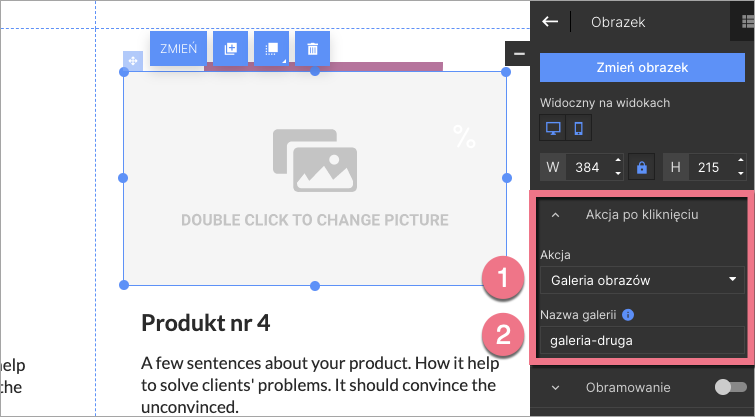755x417 pixels.
Task: Delete the image with trash icon
Action: tap(312, 48)
